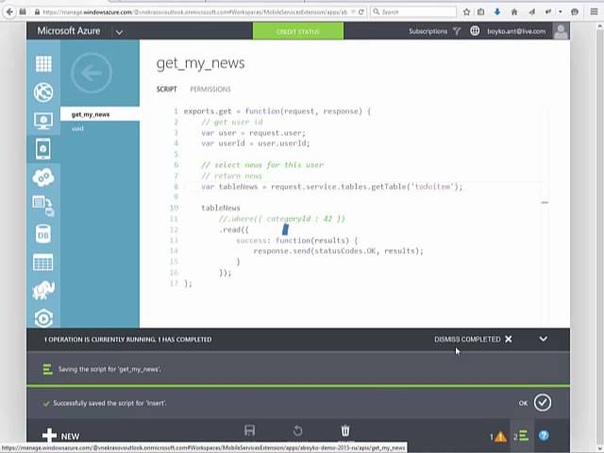
Task: Open browser downloads arrow icon
Action: click(x=497, y=12)
